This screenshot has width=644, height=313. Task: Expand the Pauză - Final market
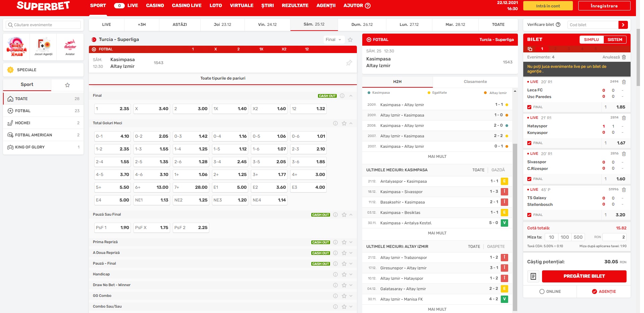(351, 264)
